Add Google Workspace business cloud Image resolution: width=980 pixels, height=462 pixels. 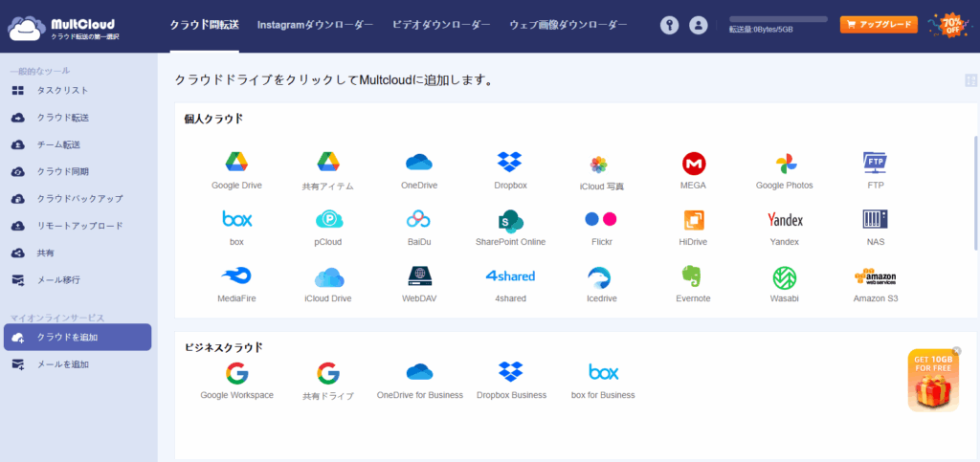pos(236,373)
